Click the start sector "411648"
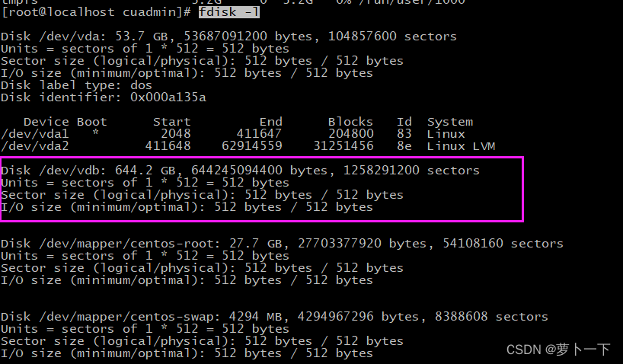623x364 pixels. [x=168, y=146]
